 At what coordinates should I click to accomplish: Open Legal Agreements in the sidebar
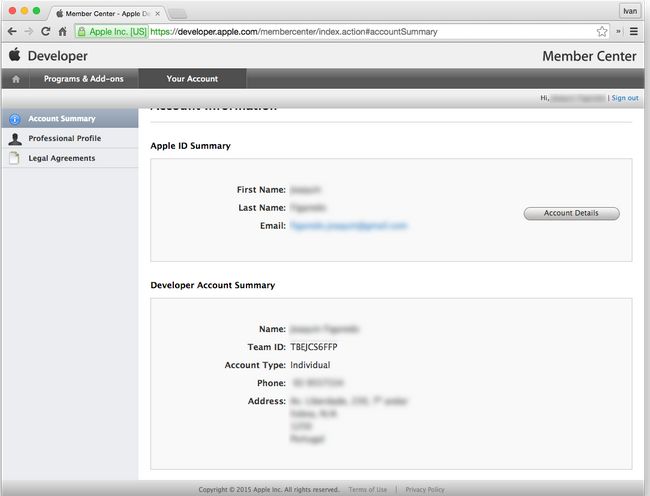70,158
